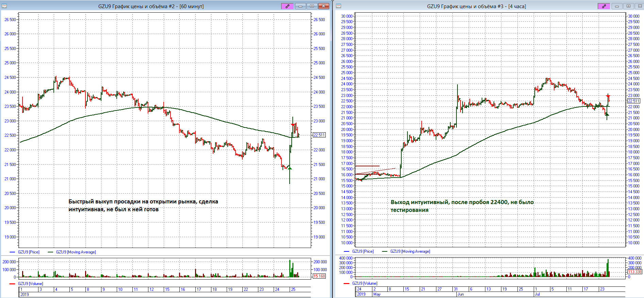Click the green buy arrow marker on the 4-hour chart

(x=607, y=114)
